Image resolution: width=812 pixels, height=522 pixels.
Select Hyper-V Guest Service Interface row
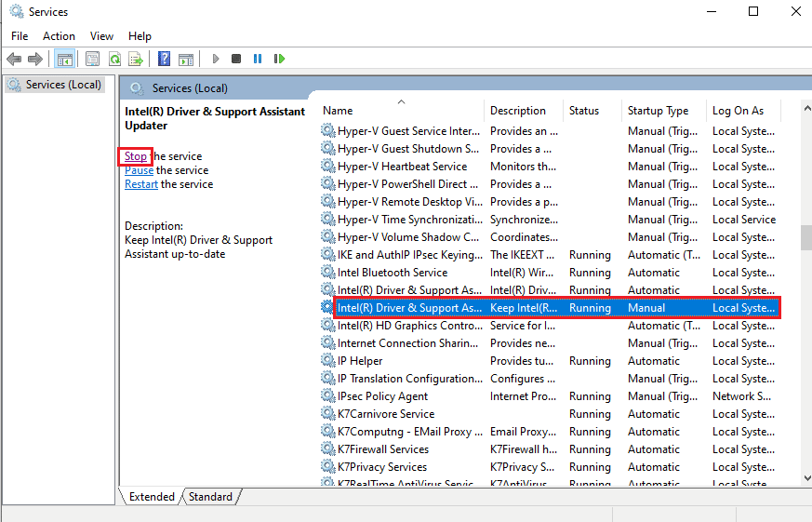click(x=550, y=131)
